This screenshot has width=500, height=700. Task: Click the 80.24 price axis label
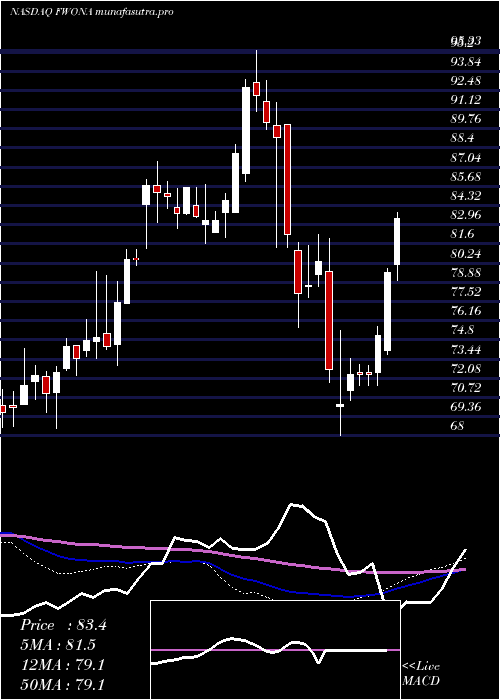[466, 254]
